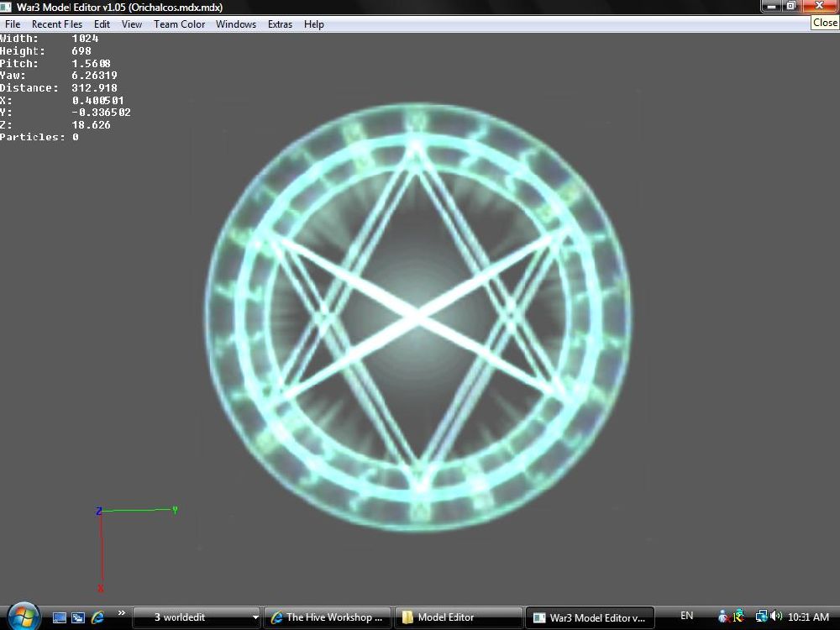Viewport: 840px width, 630px height.
Task: Expand the quick launch overflow chevron
Action: pos(122,613)
